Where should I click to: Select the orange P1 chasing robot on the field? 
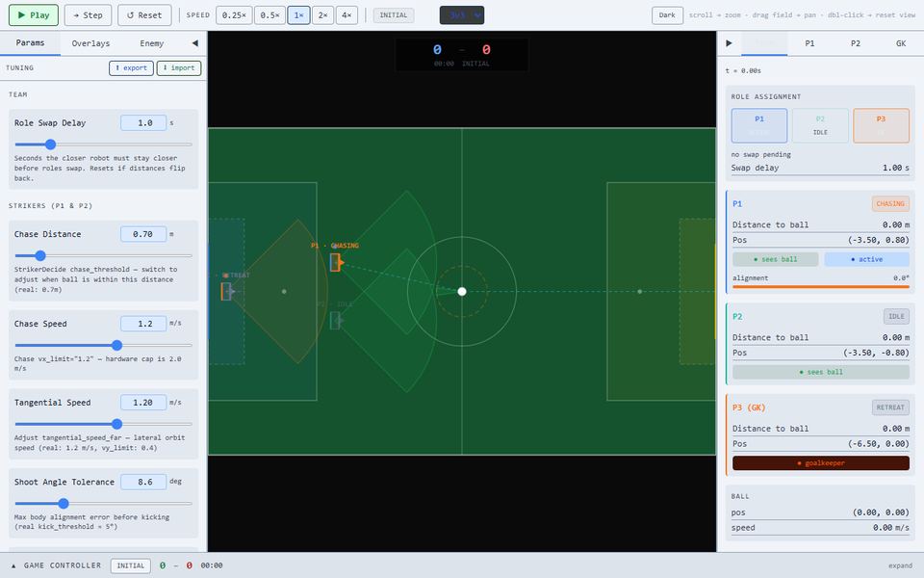[x=335, y=262]
